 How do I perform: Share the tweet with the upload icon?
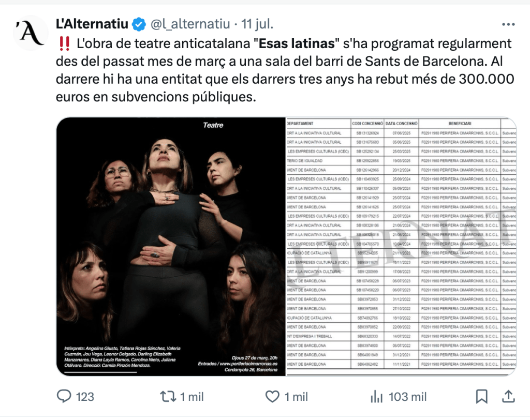tap(508, 396)
